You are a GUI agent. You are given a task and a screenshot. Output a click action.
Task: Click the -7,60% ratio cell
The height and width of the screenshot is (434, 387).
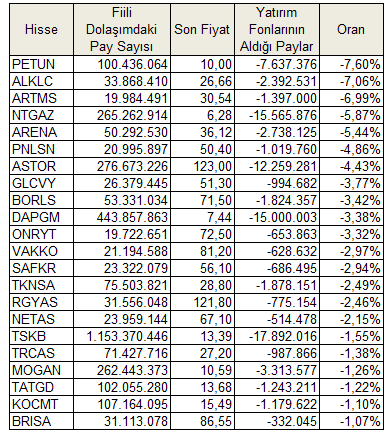351,64
